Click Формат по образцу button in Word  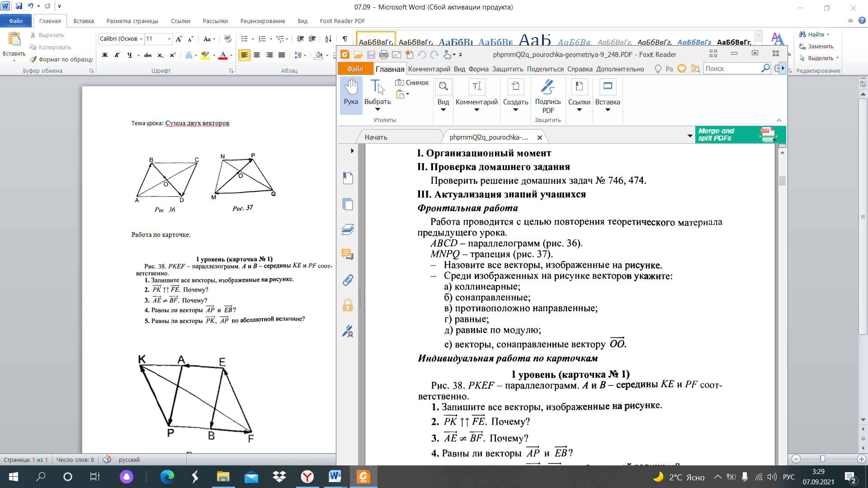tap(61, 59)
